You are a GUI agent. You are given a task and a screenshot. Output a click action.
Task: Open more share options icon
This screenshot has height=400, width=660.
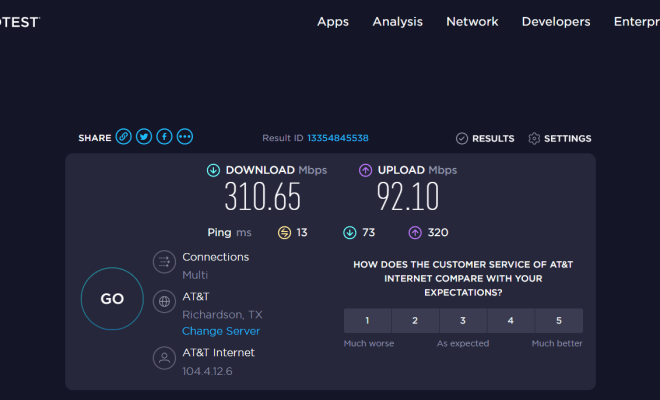point(185,137)
